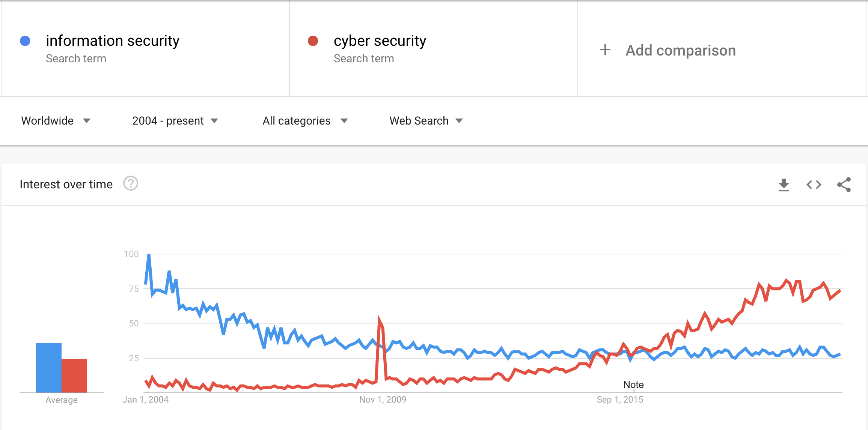Screen dimensions: 868x430
Task: Click the Sep 1, 2015 axis label
Action: [620, 400]
